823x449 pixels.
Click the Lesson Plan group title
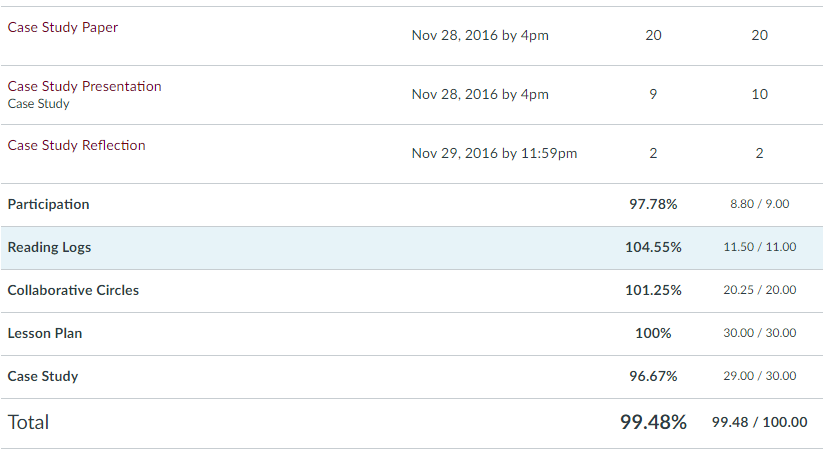click(x=45, y=333)
